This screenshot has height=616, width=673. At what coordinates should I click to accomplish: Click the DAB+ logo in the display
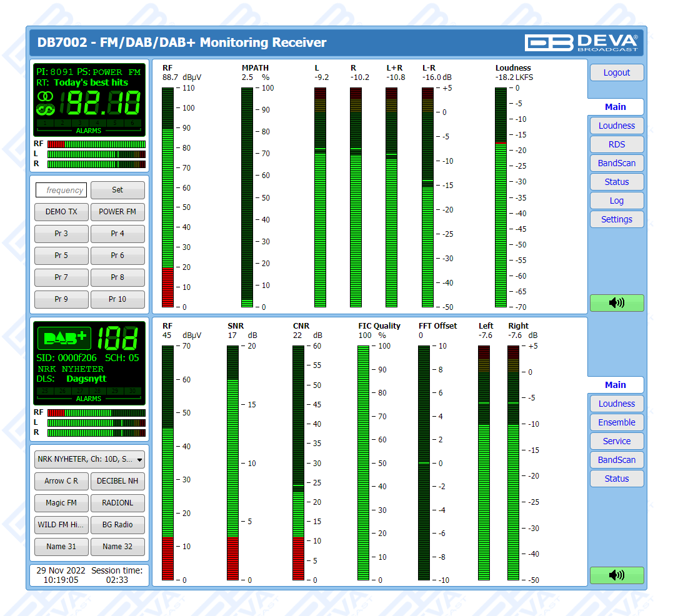coord(64,338)
